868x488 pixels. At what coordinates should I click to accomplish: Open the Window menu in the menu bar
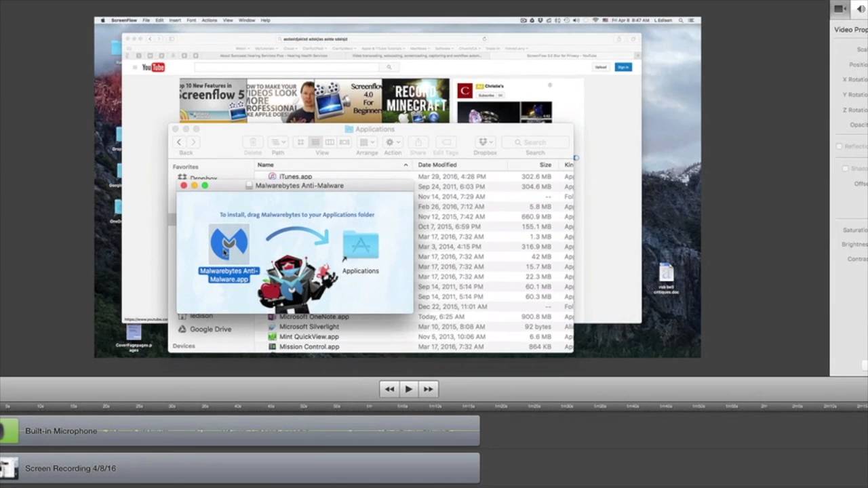pyautogui.click(x=247, y=20)
